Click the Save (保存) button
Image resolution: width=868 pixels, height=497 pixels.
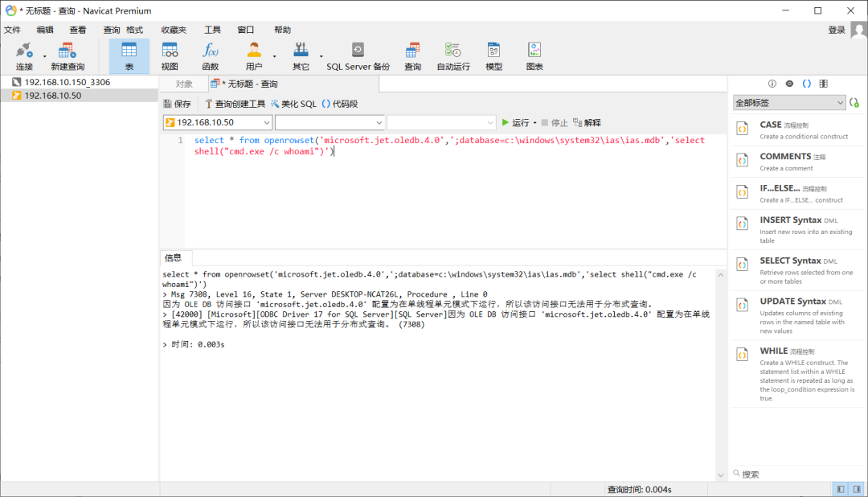[177, 104]
